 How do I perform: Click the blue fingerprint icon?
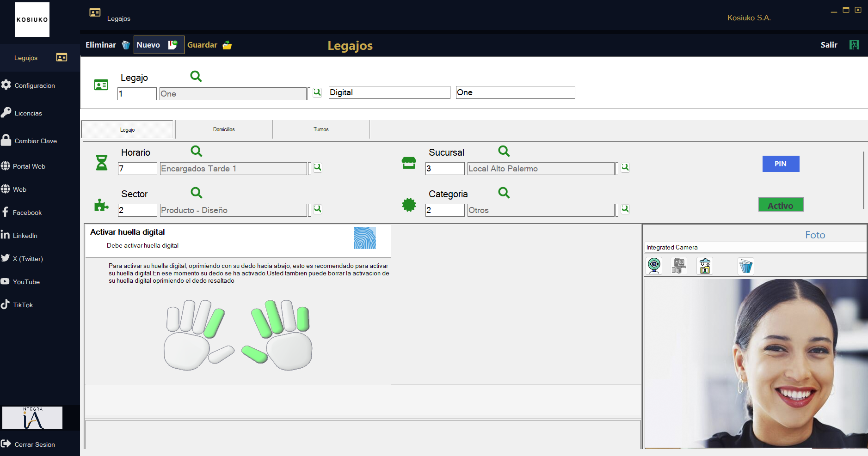[364, 238]
